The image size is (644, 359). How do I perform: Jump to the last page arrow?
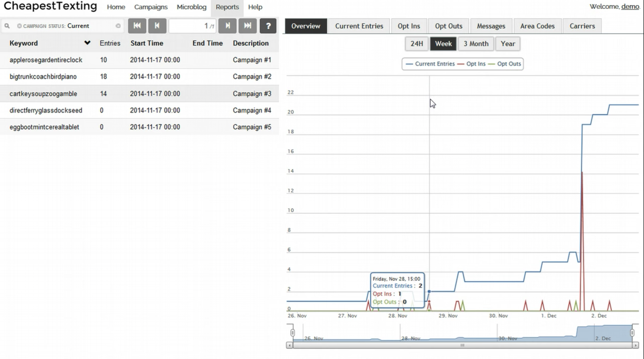coord(247,26)
